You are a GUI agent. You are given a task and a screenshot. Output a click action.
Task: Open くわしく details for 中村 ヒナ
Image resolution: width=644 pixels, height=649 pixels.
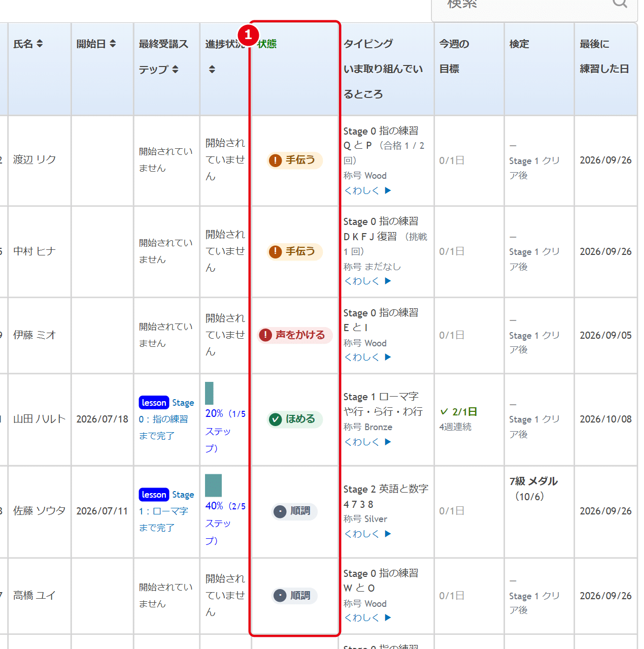[367, 281]
